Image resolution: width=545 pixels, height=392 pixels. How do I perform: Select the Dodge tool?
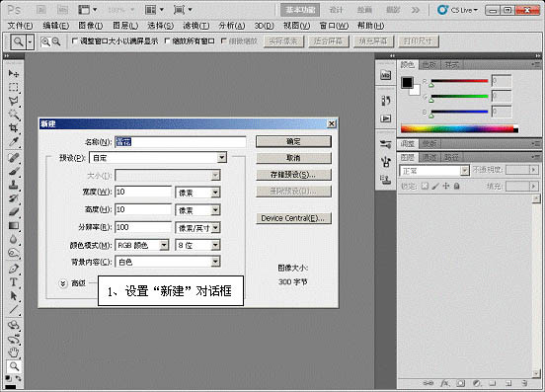pyautogui.click(x=14, y=253)
